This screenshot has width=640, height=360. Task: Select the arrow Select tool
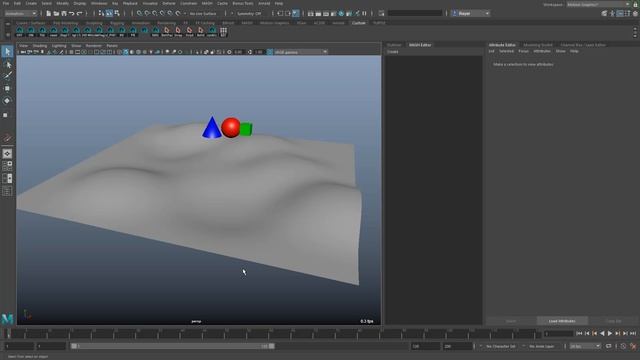[7, 51]
